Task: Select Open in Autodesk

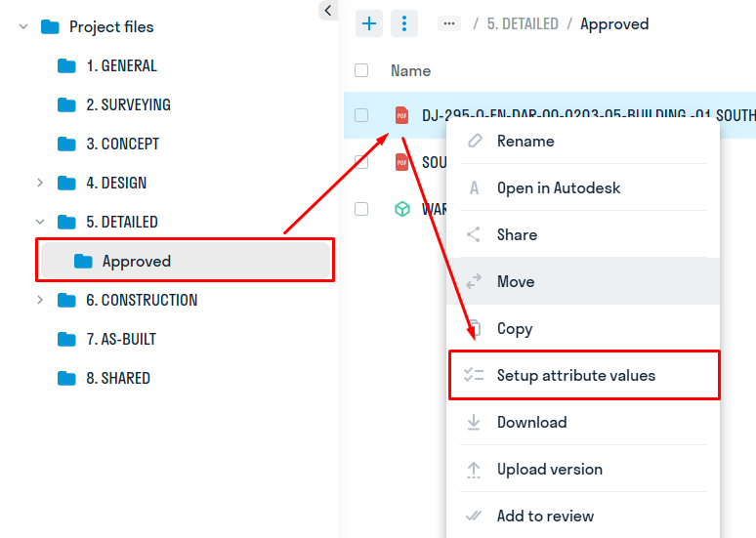Action: (583, 188)
